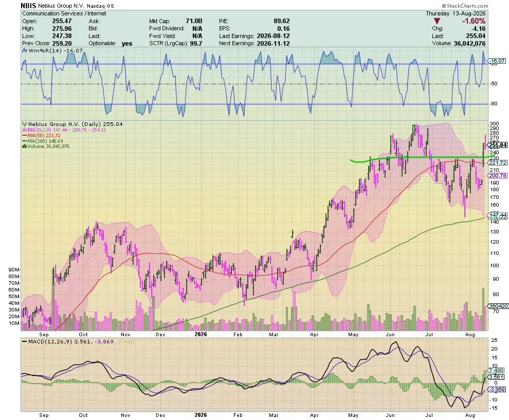The image size is (509, 420).
Task: Click the Prev Close value 259.20
Action: coord(62,43)
